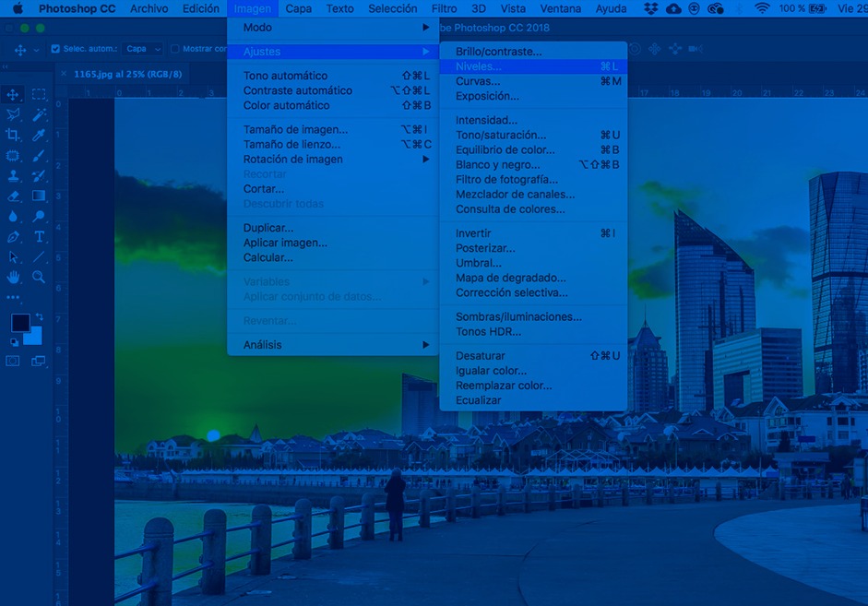This screenshot has width=868, height=606.
Task: Choose Desaturar in the submenu
Action: pos(534,356)
